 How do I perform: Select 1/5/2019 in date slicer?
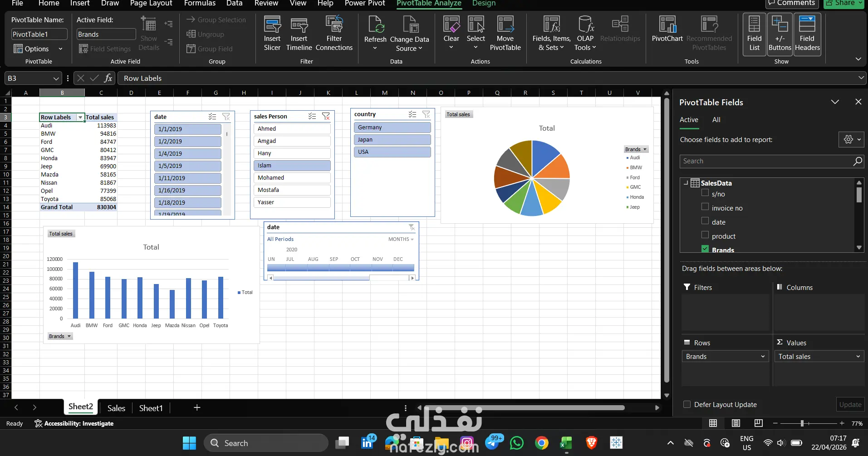pyautogui.click(x=188, y=166)
